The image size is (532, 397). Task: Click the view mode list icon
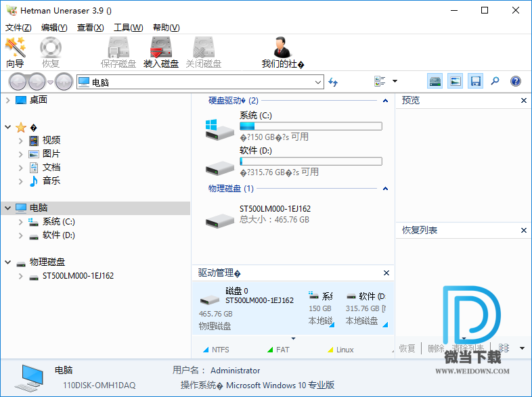380,81
